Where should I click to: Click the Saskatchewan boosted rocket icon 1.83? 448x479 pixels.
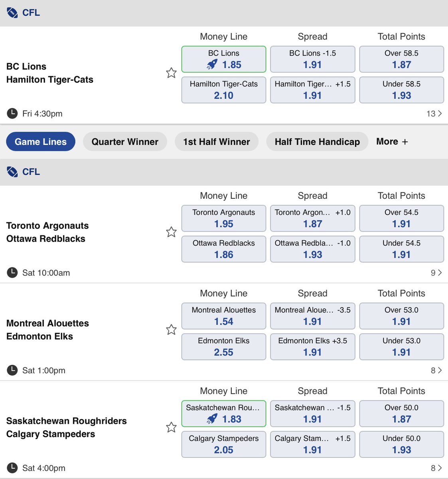[x=212, y=419]
